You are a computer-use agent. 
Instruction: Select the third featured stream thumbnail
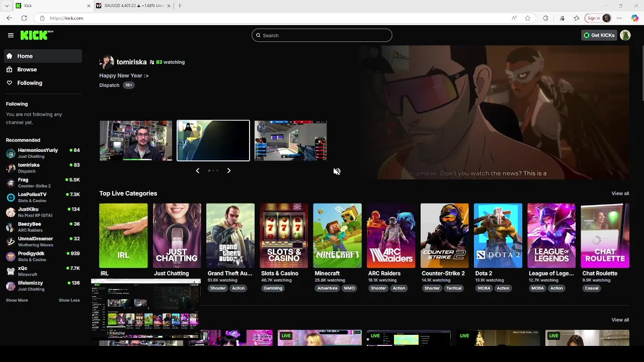tap(290, 141)
